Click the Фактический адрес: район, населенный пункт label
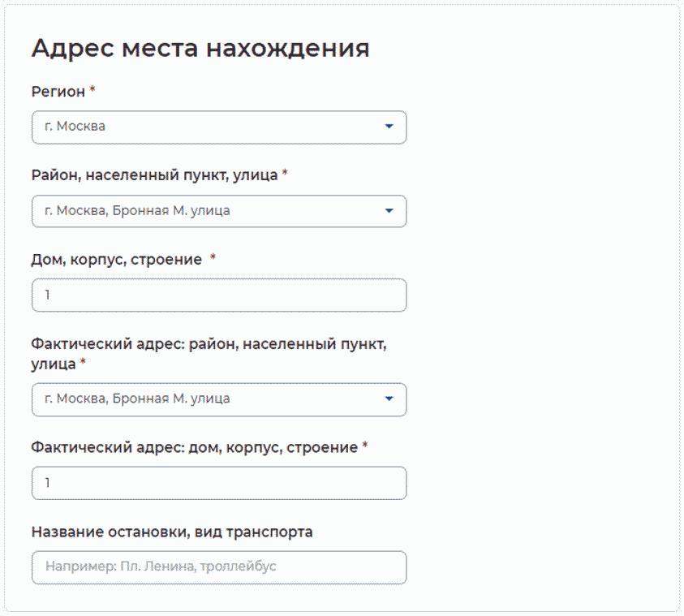 tap(209, 345)
